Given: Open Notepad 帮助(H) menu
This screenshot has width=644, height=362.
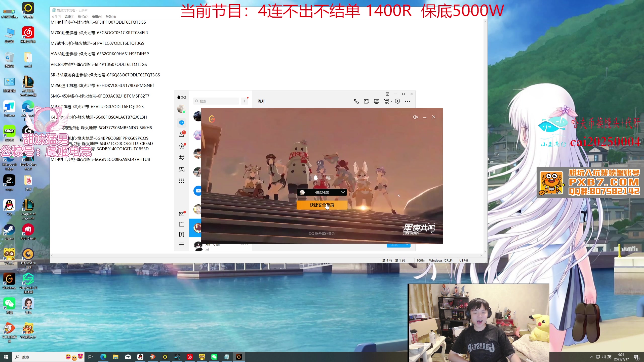Looking at the screenshot, I should coord(111,17).
